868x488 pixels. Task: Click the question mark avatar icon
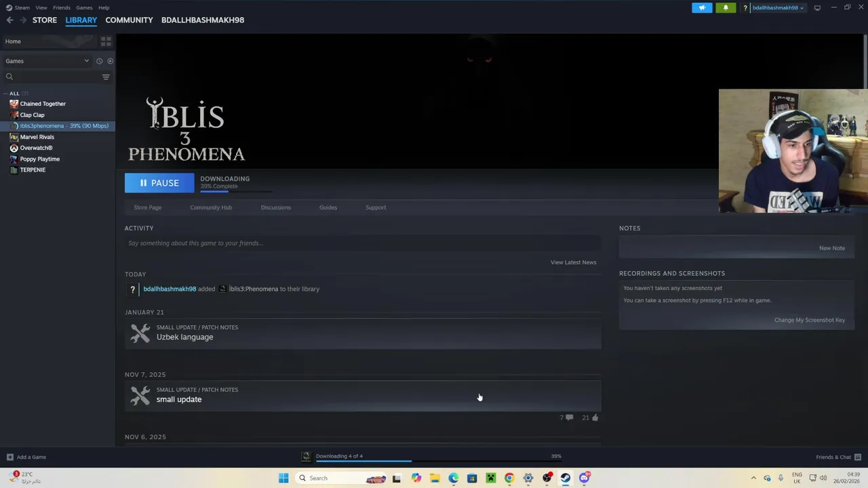pyautogui.click(x=745, y=8)
